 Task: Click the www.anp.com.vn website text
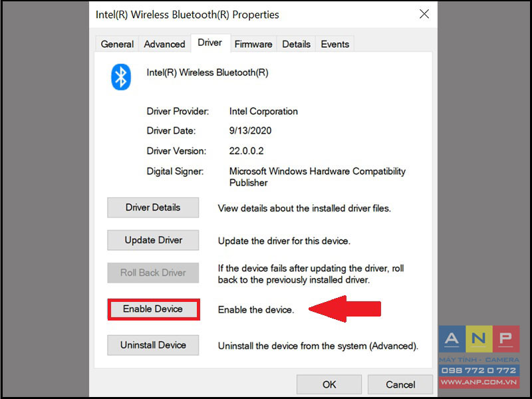point(479,382)
